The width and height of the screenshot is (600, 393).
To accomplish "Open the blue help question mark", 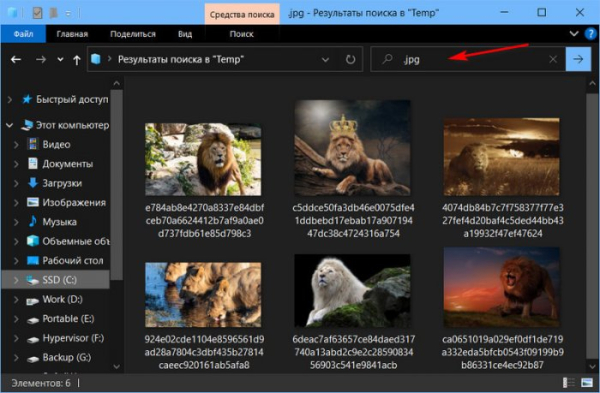I will point(591,34).
